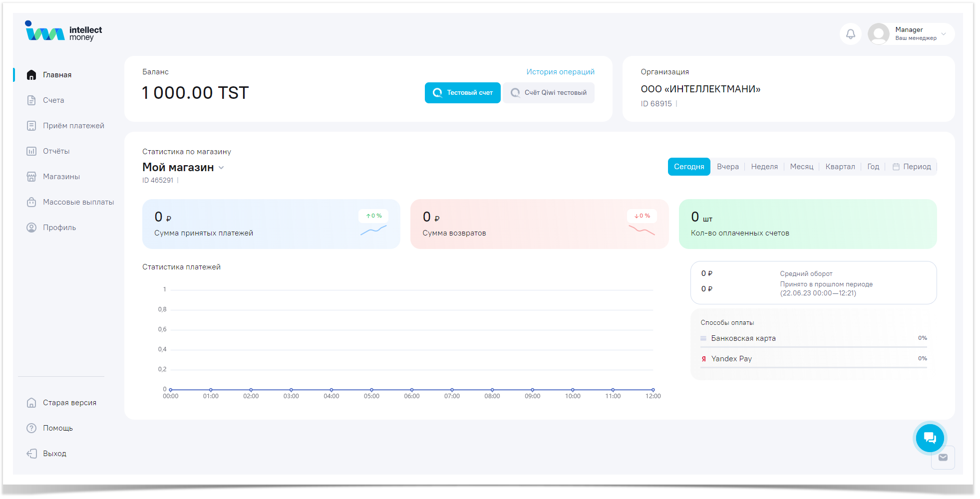The image size is (980, 499).
Task: Open the Период date range picker
Action: tap(912, 167)
